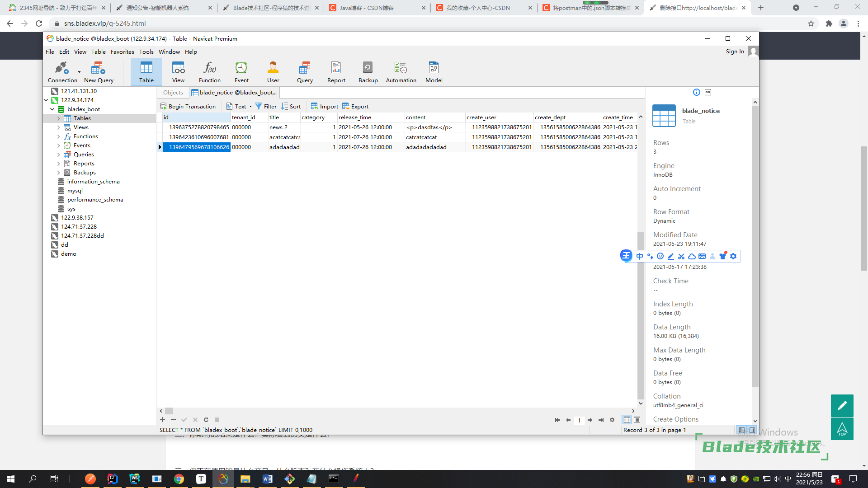
Task: Click the Windows Start button
Action: point(11,479)
